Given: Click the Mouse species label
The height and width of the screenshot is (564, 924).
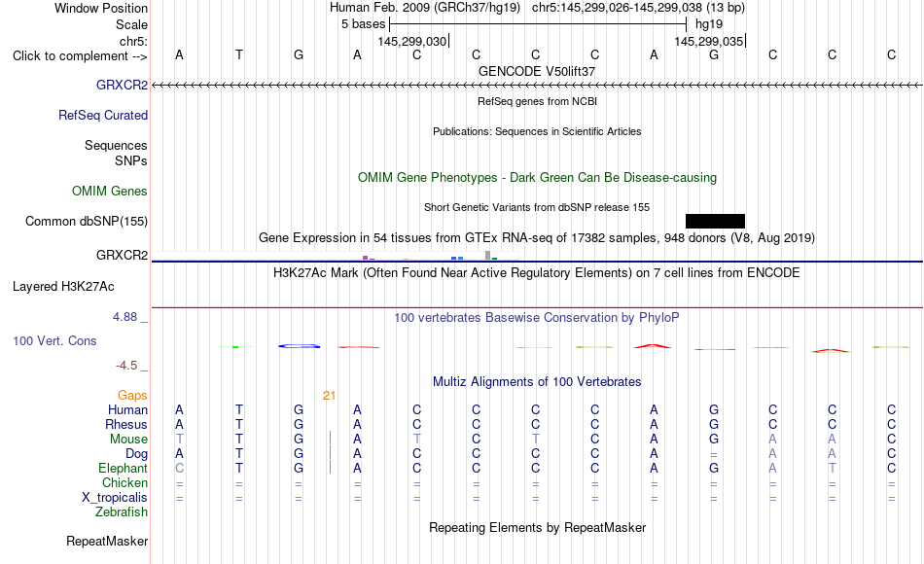Looking at the screenshot, I should pyautogui.click(x=128, y=440).
